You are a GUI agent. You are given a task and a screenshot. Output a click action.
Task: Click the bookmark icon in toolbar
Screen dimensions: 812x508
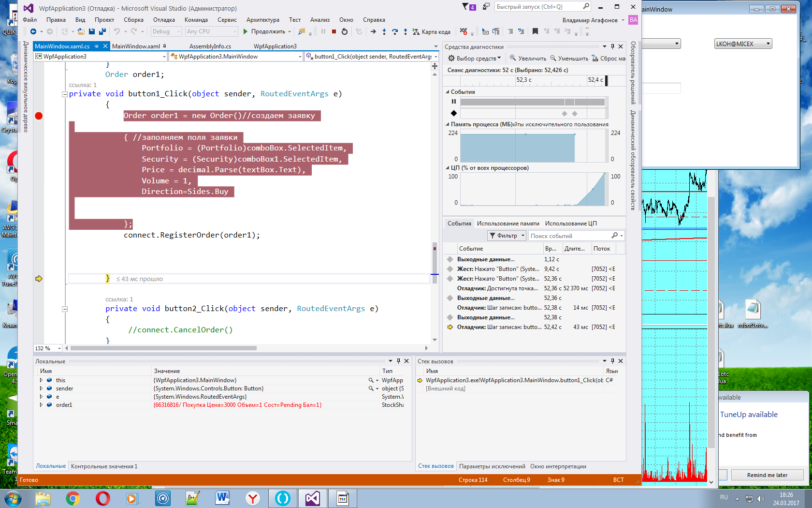pos(535,31)
